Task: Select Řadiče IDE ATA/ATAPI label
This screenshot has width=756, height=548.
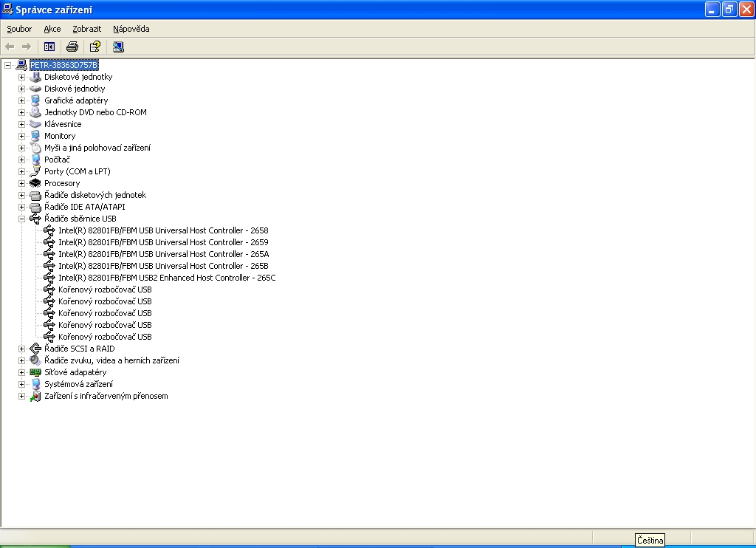Action: coord(85,207)
